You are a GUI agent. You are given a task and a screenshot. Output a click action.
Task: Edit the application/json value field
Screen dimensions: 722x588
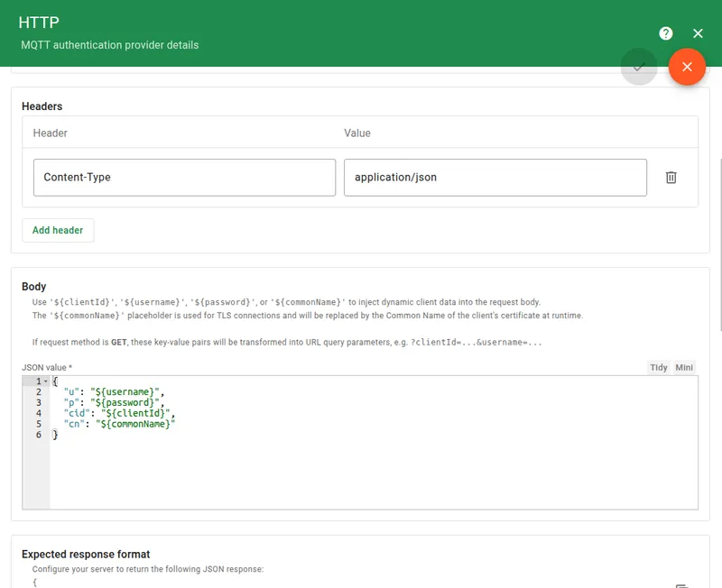tap(495, 178)
